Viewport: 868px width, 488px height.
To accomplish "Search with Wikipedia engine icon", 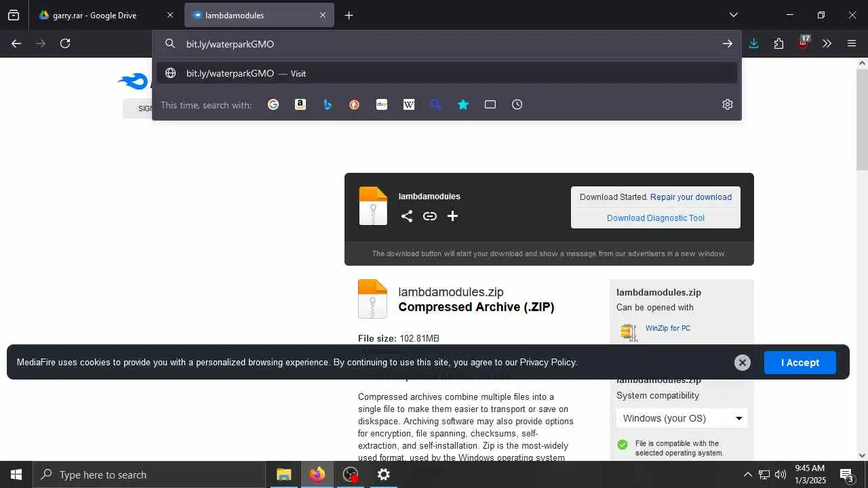I will click(409, 104).
